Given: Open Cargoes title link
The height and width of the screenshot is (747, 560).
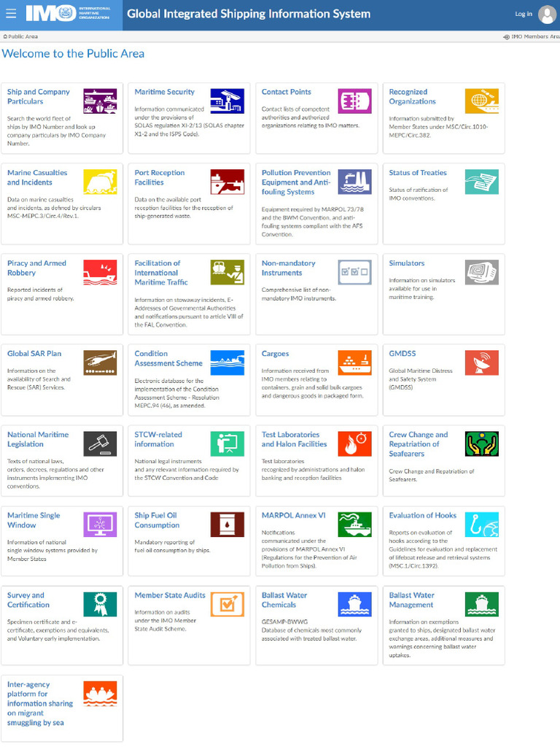Looking at the screenshot, I should [x=275, y=354].
